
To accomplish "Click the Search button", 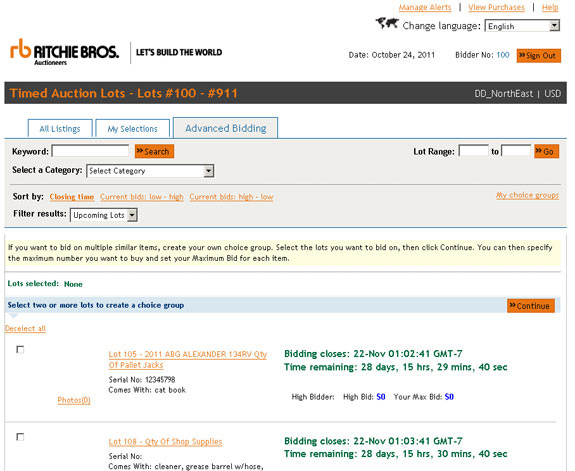I will click(154, 151).
